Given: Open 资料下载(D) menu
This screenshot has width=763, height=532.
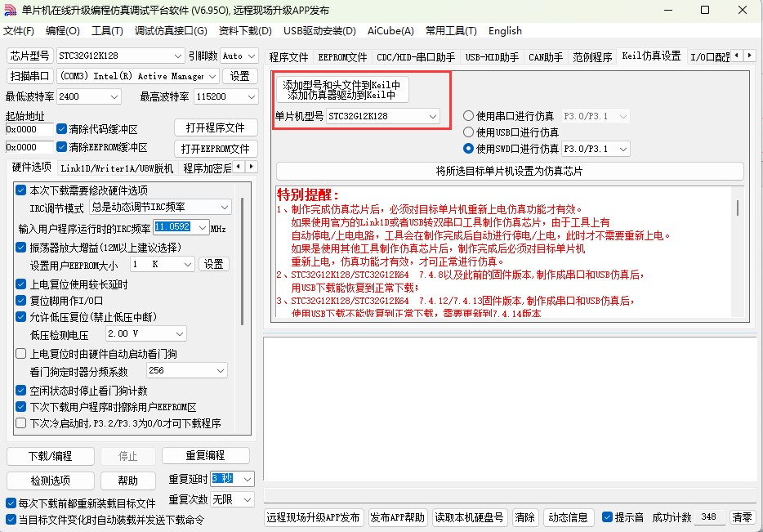Looking at the screenshot, I should click(x=245, y=31).
